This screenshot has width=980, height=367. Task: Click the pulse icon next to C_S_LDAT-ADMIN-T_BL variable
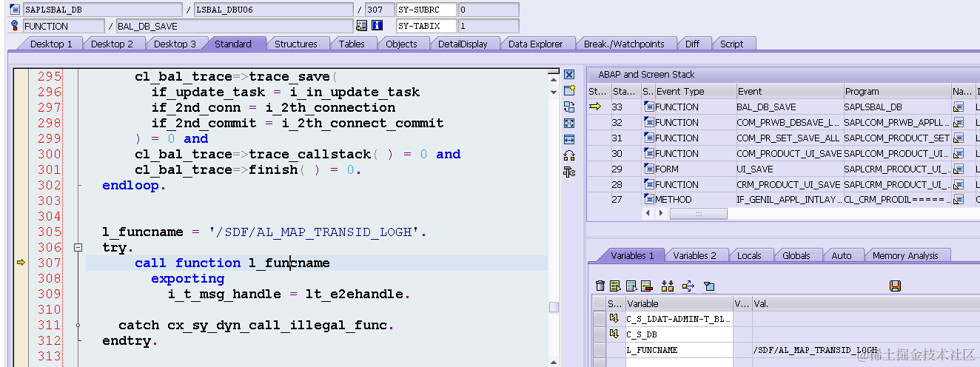click(614, 319)
